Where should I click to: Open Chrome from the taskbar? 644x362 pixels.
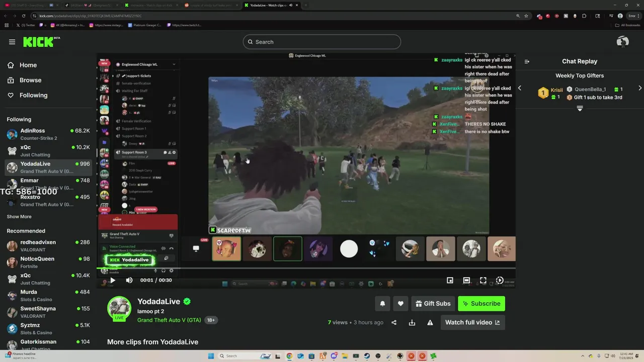pos(289,356)
